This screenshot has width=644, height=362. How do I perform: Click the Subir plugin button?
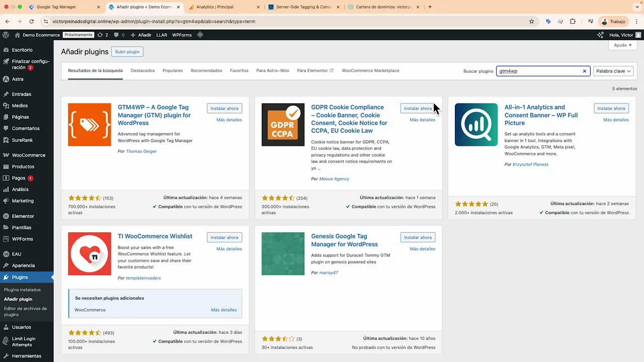click(127, 52)
